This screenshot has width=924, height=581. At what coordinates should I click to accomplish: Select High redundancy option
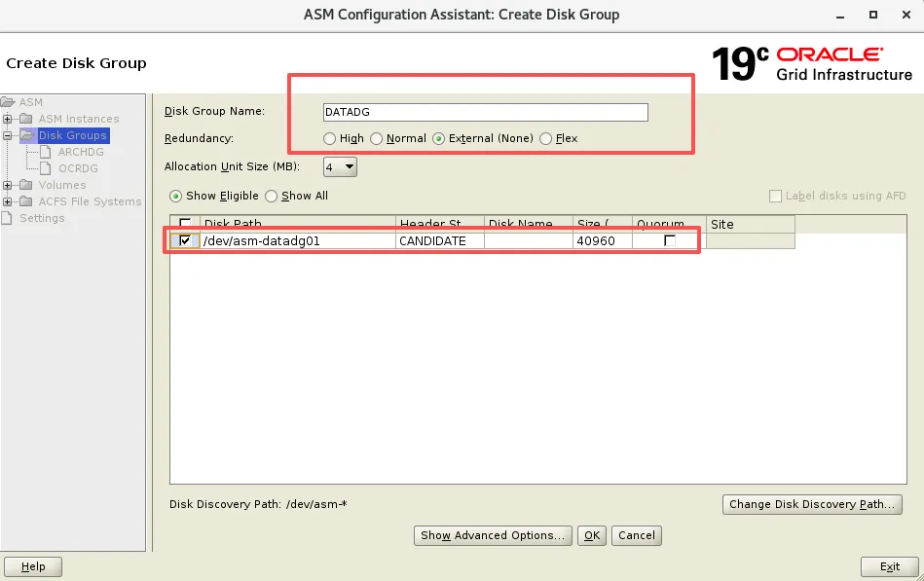pyautogui.click(x=329, y=138)
